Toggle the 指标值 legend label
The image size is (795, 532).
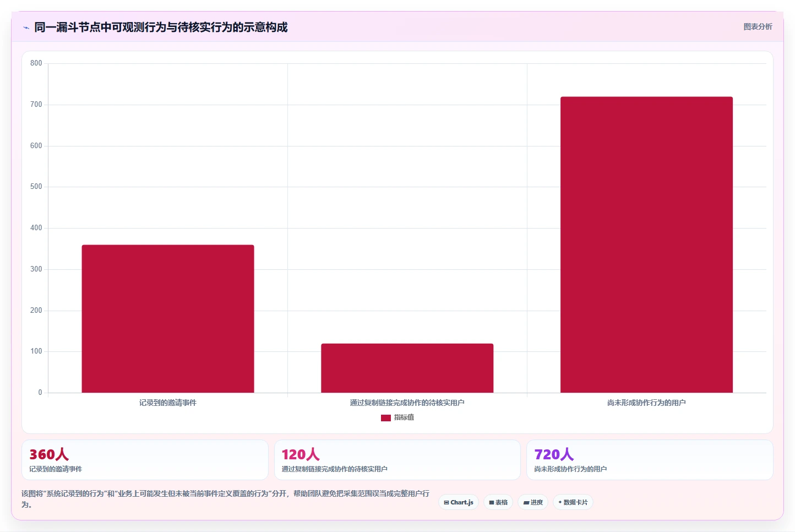[404, 417]
